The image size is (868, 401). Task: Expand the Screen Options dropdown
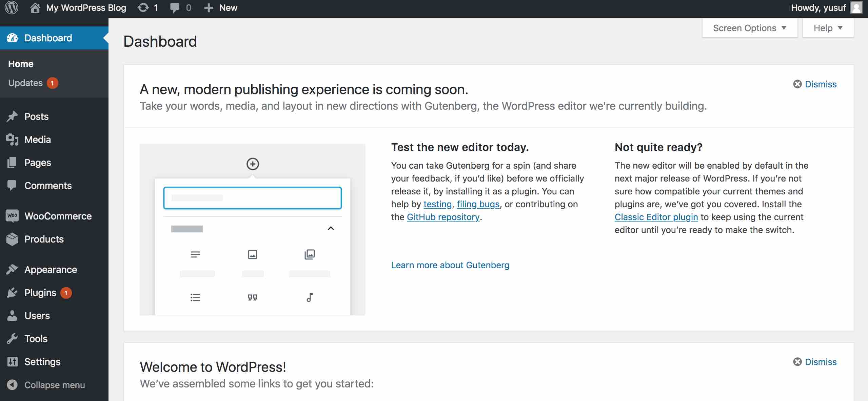pos(748,28)
